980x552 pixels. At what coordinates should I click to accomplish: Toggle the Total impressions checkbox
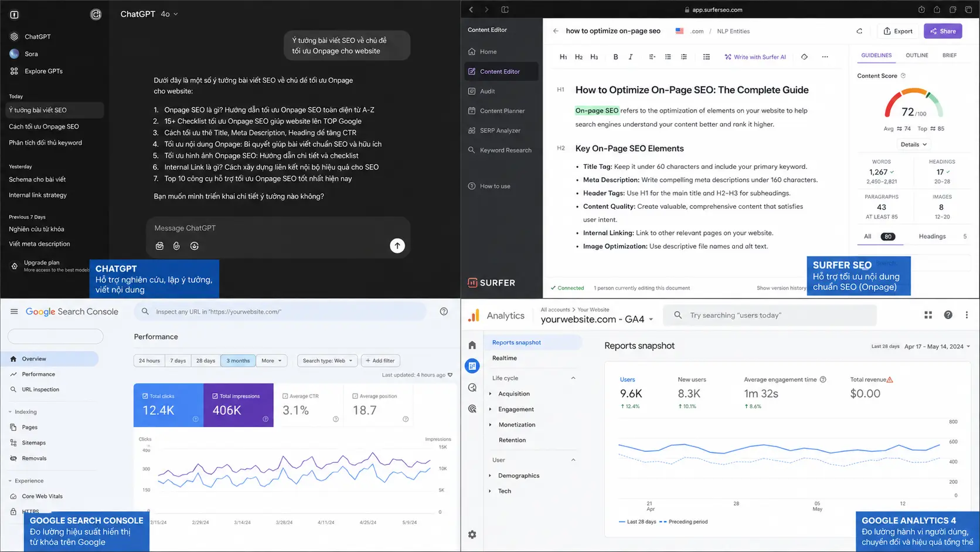tap(215, 396)
